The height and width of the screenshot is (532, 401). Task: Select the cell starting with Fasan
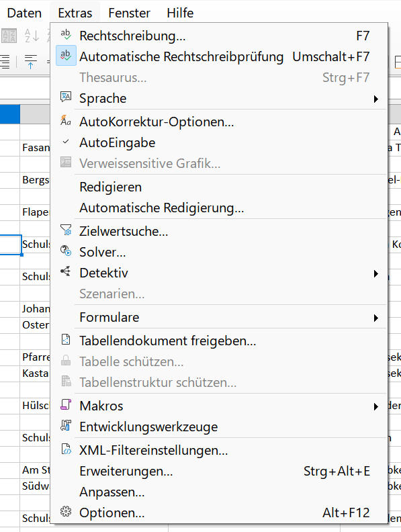pos(36,148)
